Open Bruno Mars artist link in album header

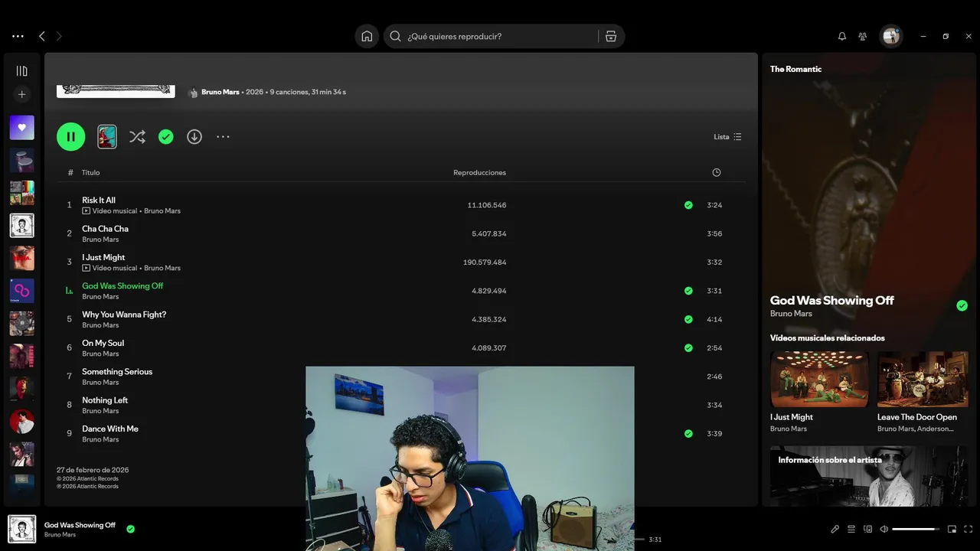pyautogui.click(x=220, y=92)
